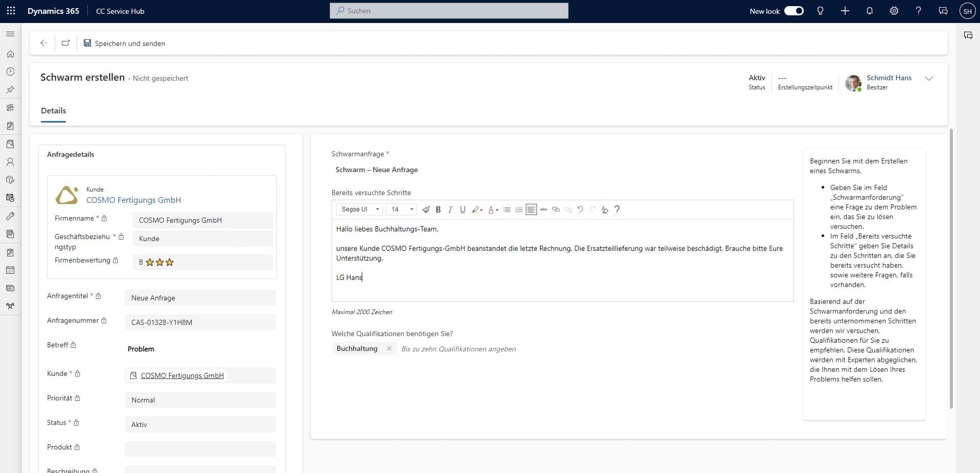This screenshot has width=980, height=473.
Task: Turn off the New look toggle
Action: [794, 11]
